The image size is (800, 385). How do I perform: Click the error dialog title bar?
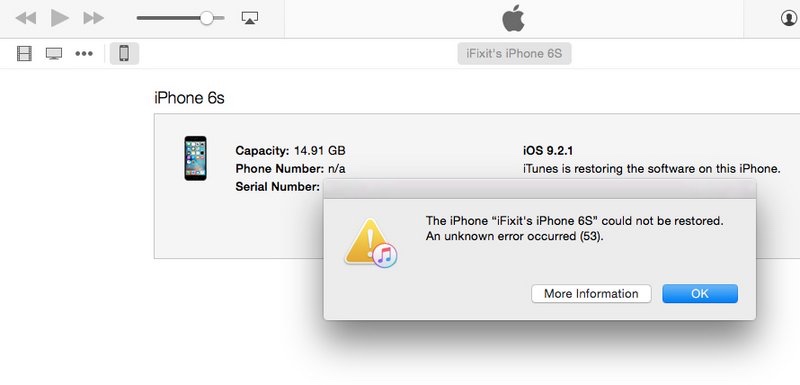(x=540, y=189)
